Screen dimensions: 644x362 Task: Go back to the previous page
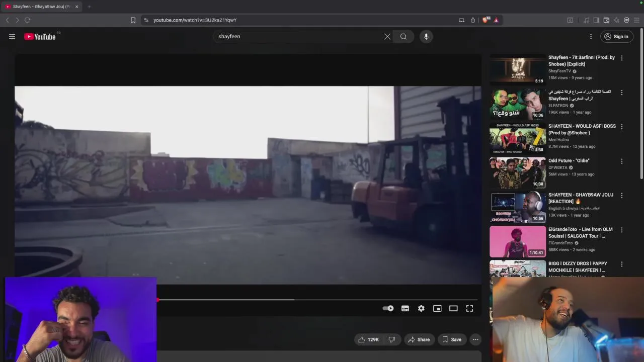7,20
